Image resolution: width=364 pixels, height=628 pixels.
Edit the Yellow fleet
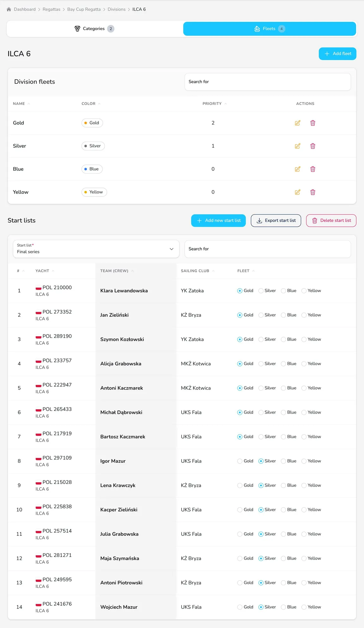tap(298, 192)
